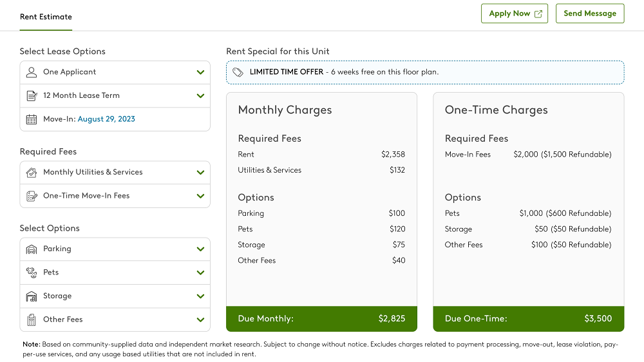644x362 pixels.
Task: Click the One-Time Move-In Fees icon
Action: [x=31, y=196]
